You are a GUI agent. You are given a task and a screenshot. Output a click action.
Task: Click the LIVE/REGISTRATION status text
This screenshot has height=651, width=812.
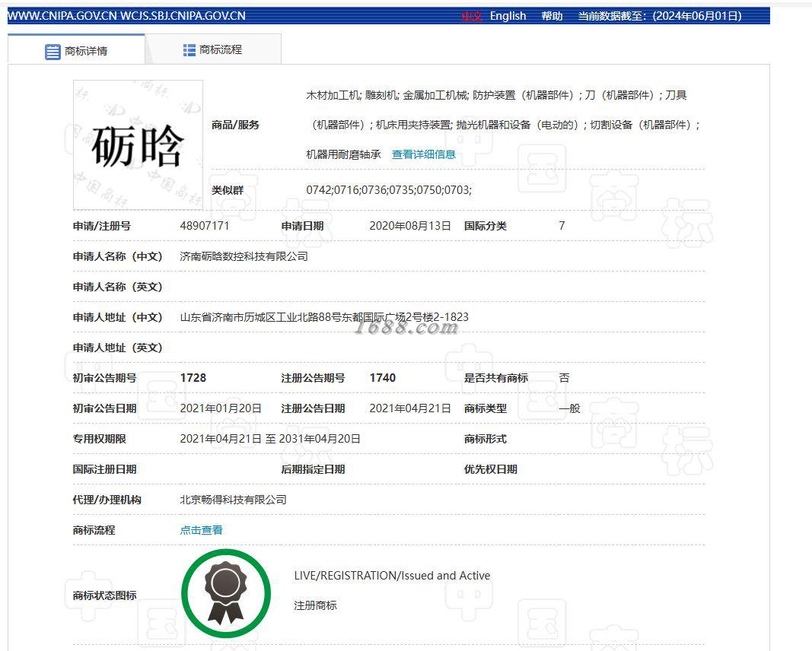[392, 576]
